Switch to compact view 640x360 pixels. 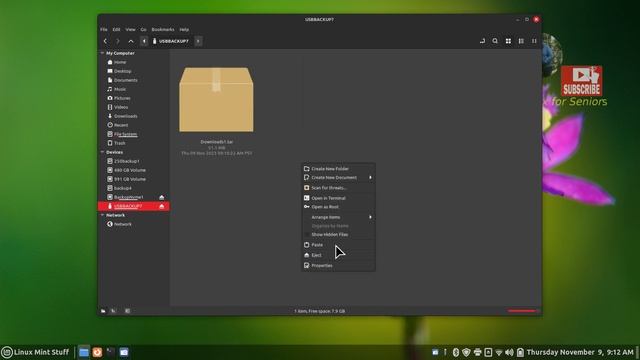point(534,41)
